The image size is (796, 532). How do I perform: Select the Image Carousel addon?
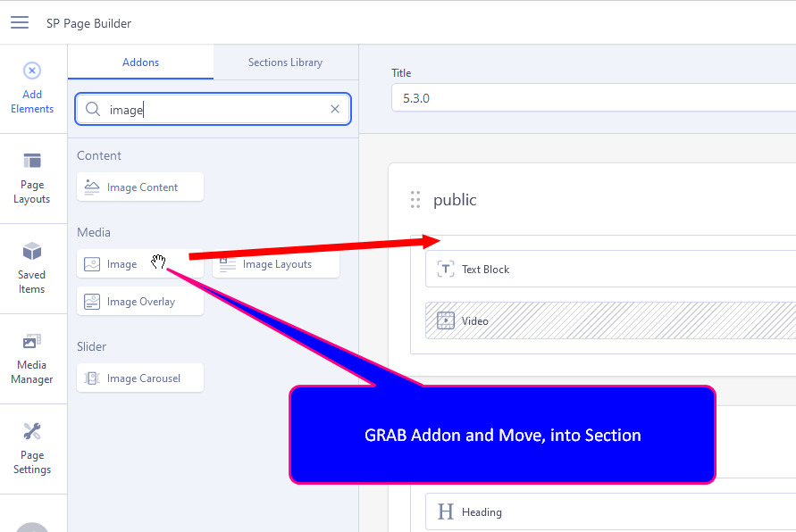[x=140, y=378]
